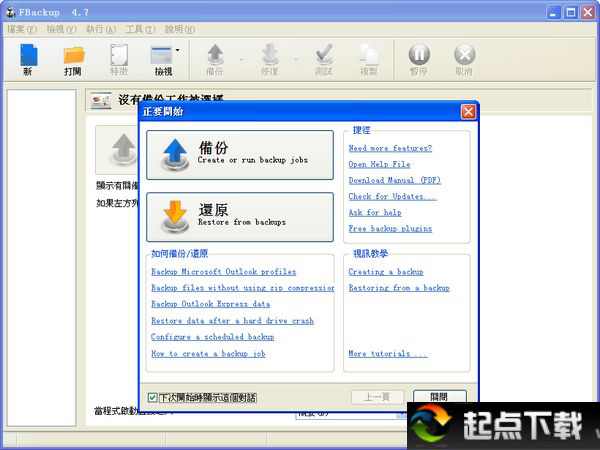Screen dimensions: 600x450
Task: Click the 關閉 (Close) dialog button
Action: pos(440,397)
